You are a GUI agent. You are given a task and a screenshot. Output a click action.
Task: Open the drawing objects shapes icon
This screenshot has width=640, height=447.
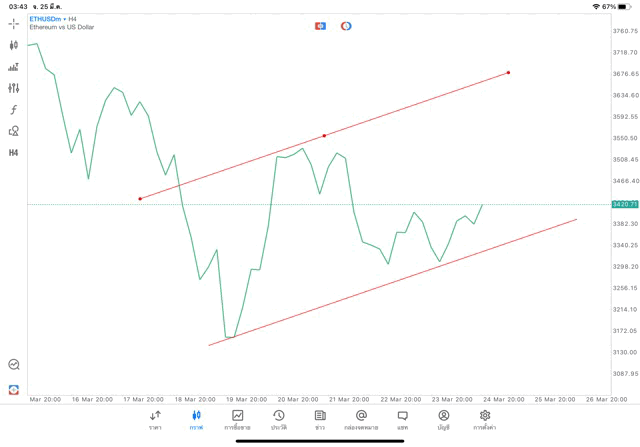click(14, 131)
